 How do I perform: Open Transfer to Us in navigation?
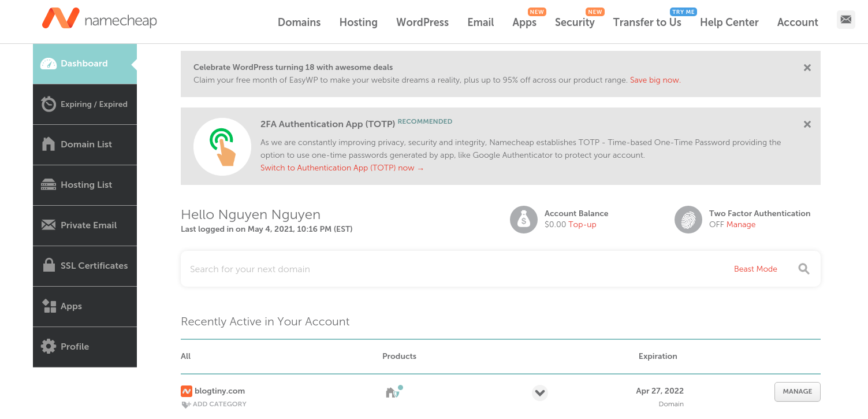[x=647, y=22]
